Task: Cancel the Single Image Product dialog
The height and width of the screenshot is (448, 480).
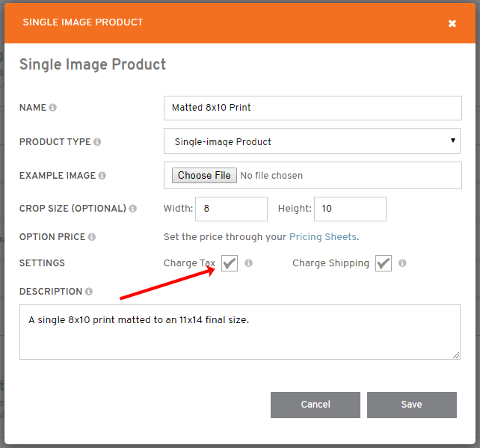Action: click(x=316, y=405)
